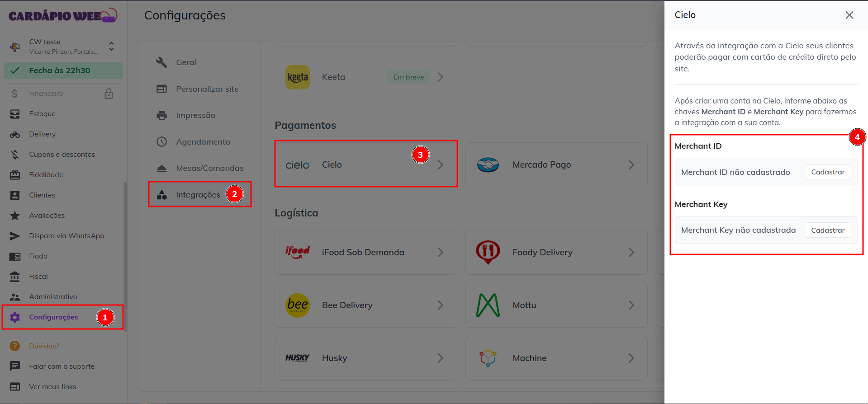This screenshot has height=404, width=868.
Task: Click the Fiscal bank building icon
Action: click(x=15, y=277)
